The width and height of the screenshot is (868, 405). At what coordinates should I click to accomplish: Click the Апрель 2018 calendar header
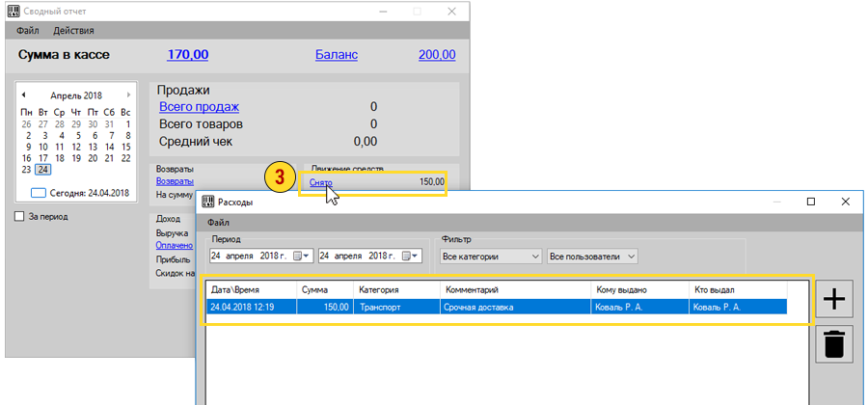[x=76, y=95]
